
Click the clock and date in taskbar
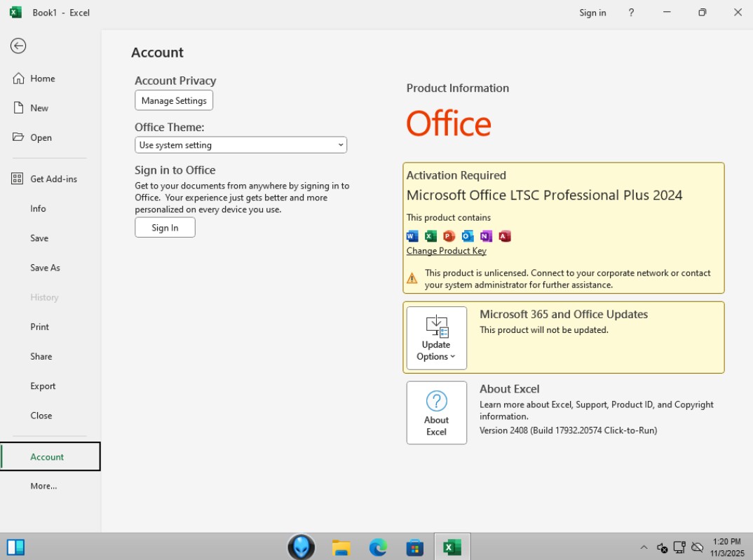click(x=726, y=547)
